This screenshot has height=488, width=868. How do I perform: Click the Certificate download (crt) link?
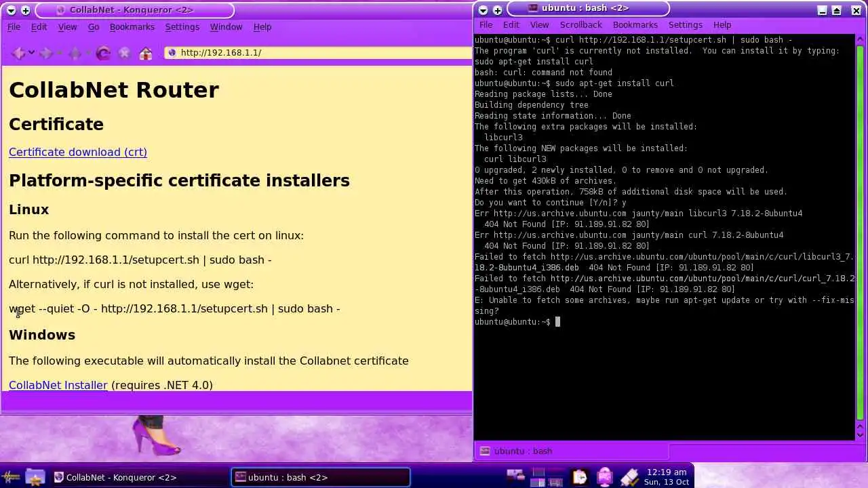78,152
